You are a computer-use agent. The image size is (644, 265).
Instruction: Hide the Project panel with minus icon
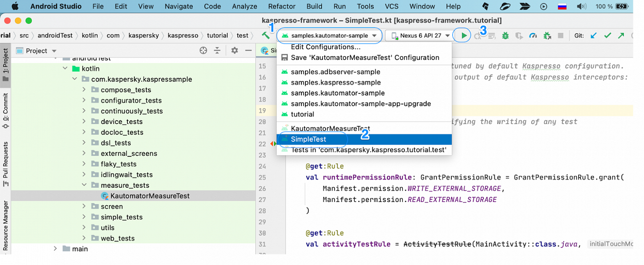coord(248,51)
